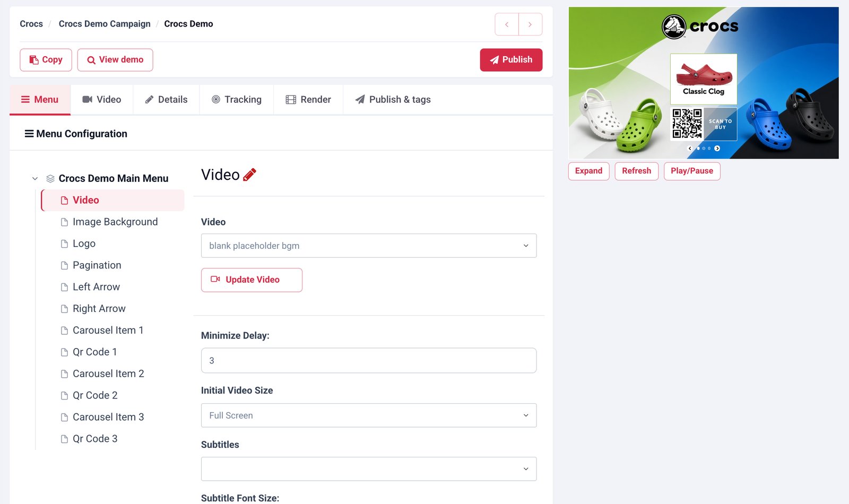Click the Classic Clog product card in preview

pos(704,79)
